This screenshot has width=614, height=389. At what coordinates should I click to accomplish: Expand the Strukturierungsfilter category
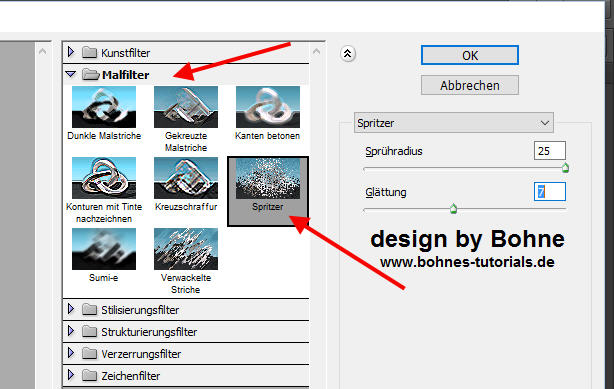click(x=71, y=331)
